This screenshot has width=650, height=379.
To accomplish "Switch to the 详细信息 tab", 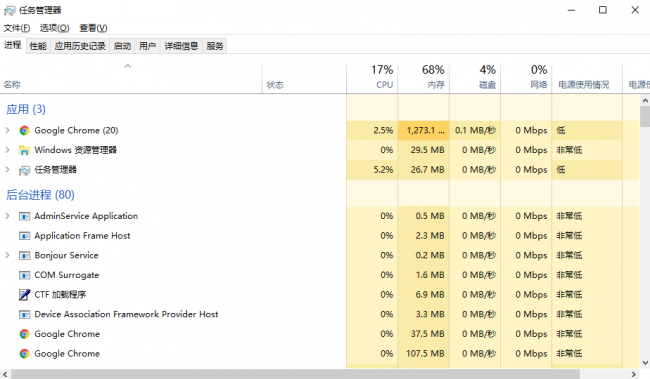I will [181, 46].
